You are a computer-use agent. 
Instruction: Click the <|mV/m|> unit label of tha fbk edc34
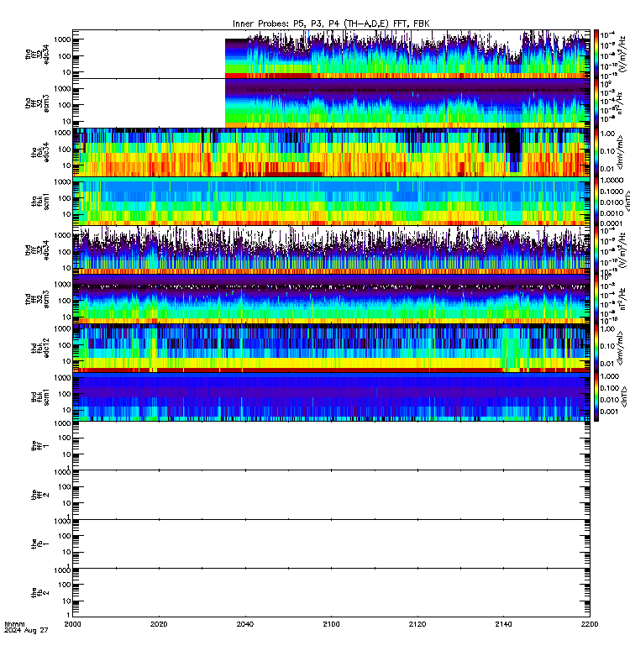621,152
